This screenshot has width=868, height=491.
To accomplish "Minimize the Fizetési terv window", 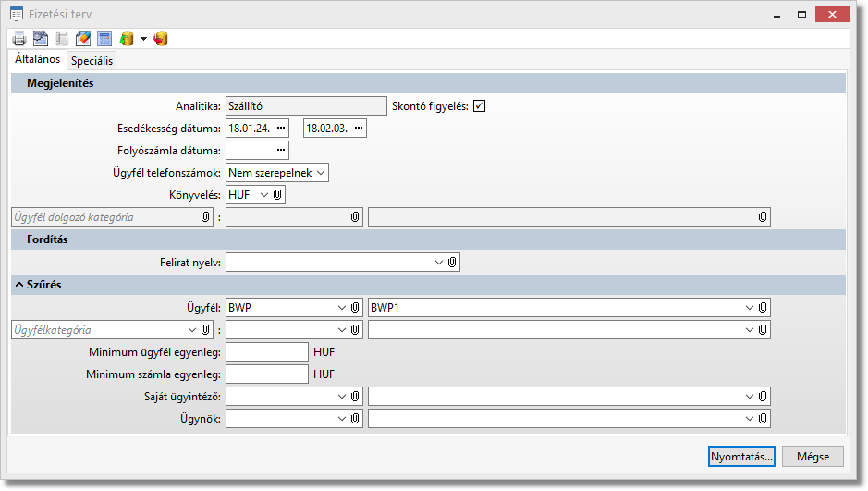I will pyautogui.click(x=777, y=15).
